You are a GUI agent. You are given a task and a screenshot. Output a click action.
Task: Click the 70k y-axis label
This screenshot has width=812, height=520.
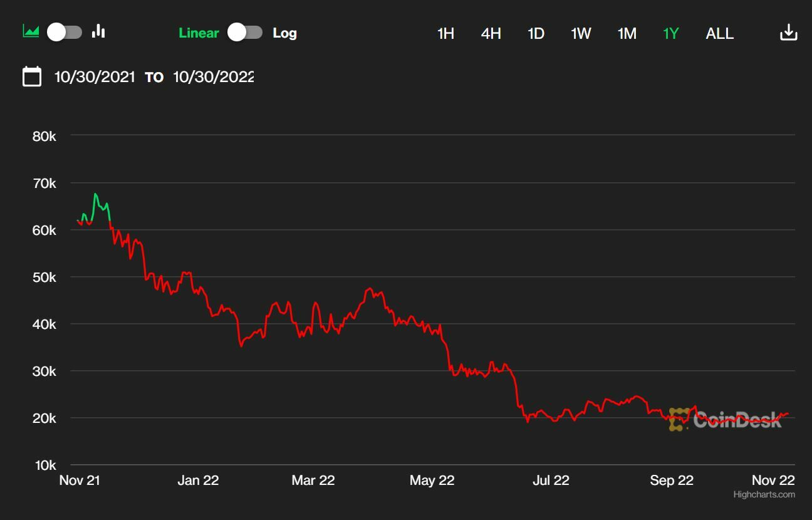pos(44,184)
